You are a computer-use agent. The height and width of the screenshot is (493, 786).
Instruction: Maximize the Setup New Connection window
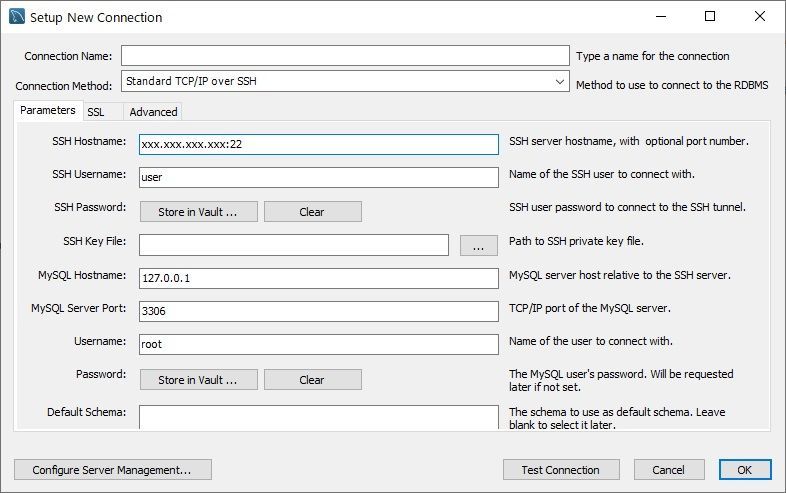pos(710,17)
